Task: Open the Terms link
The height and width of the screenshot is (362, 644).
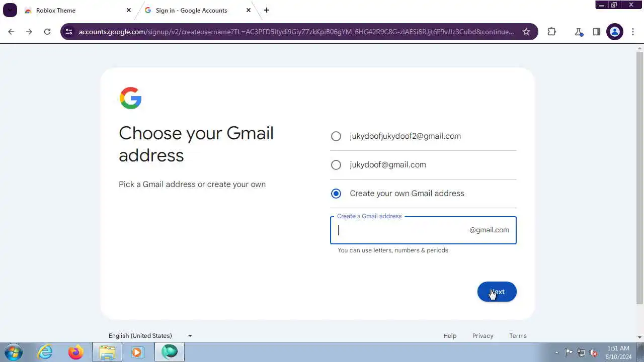Action: (x=518, y=336)
